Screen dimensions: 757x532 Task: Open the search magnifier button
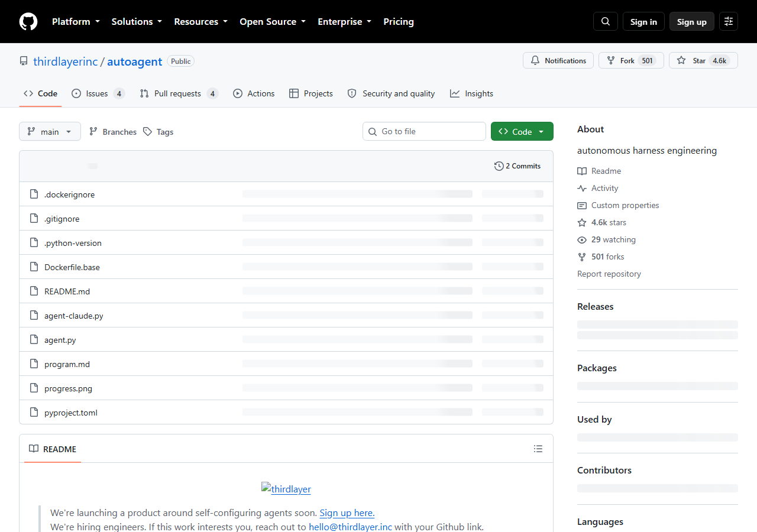tap(606, 22)
